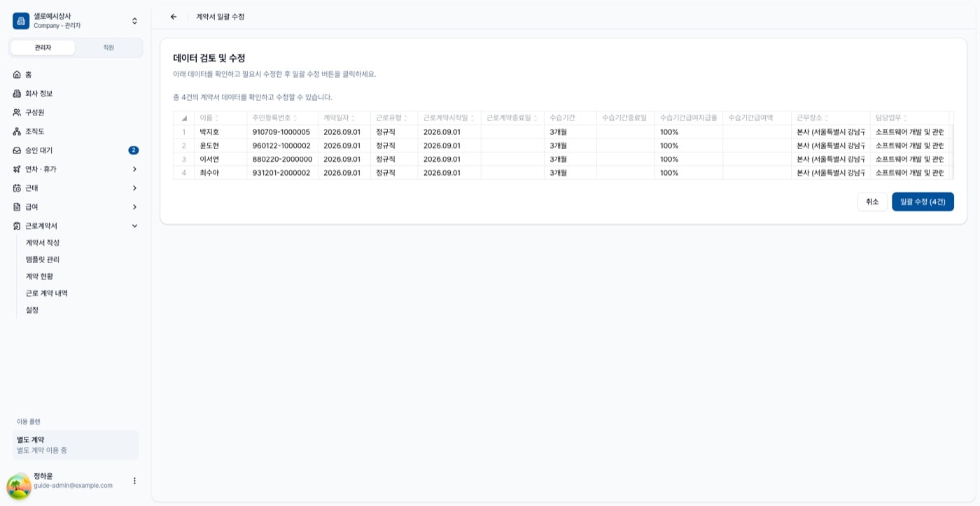The height and width of the screenshot is (506, 980).
Task: Expand the 연차 · 휴가 submenu chevron
Action: click(134, 169)
